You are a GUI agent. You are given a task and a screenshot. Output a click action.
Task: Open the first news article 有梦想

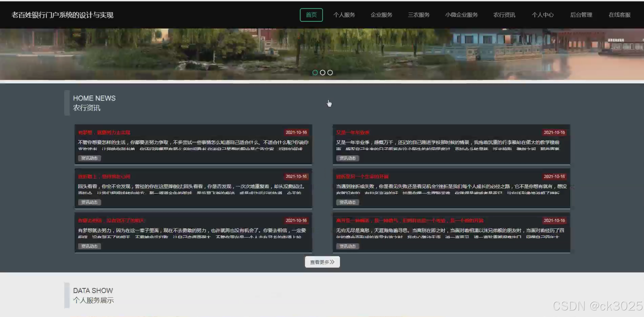click(x=104, y=132)
